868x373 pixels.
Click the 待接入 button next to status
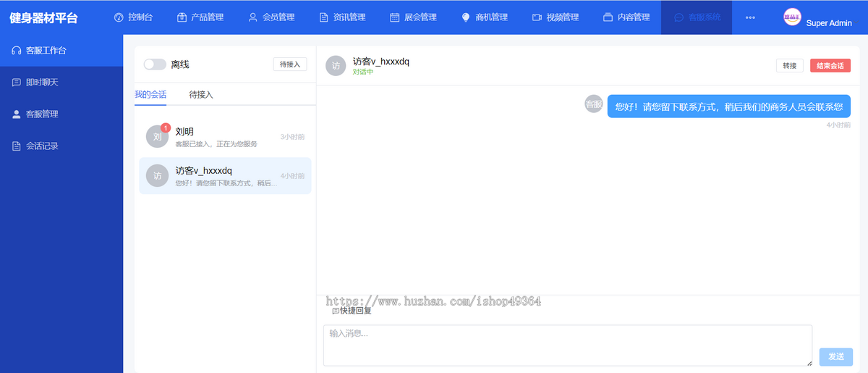coord(290,64)
